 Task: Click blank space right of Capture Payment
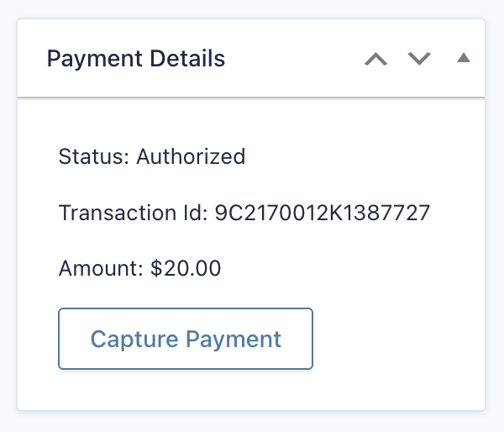point(395,340)
